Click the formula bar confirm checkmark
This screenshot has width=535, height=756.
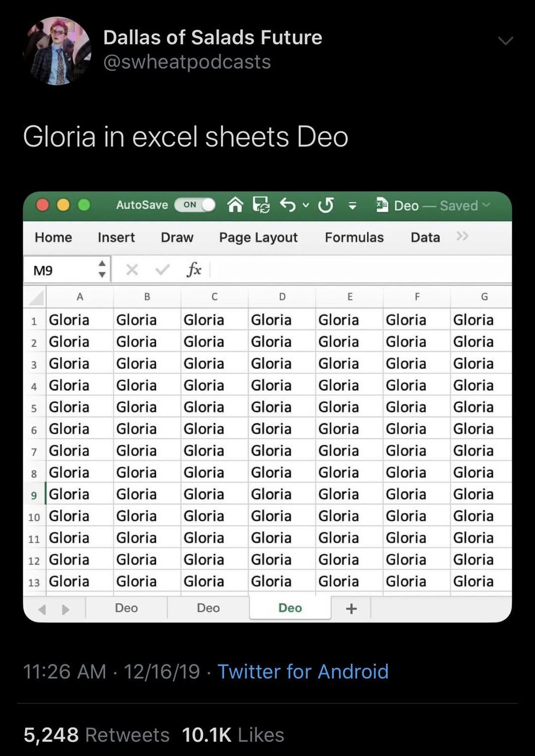pyautogui.click(x=162, y=270)
